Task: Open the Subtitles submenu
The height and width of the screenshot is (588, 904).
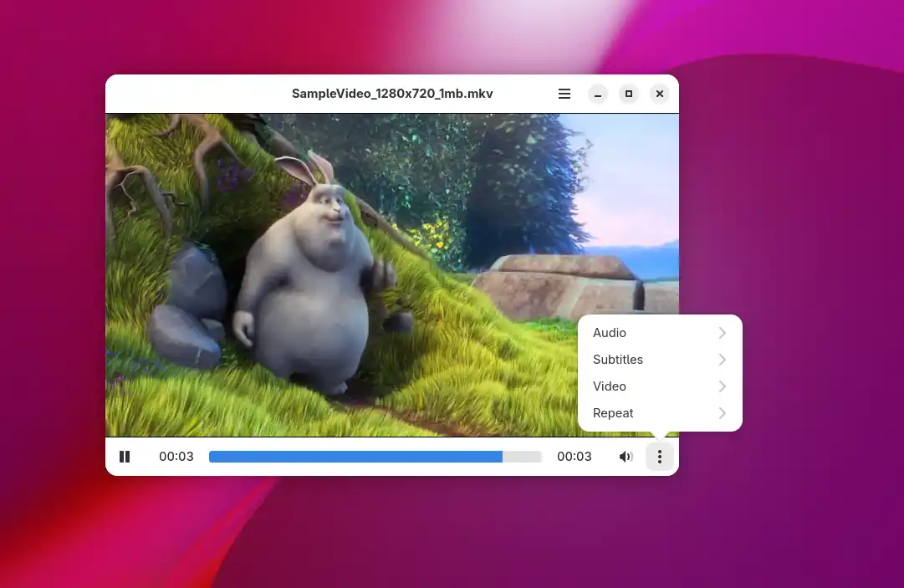Action: (660, 359)
